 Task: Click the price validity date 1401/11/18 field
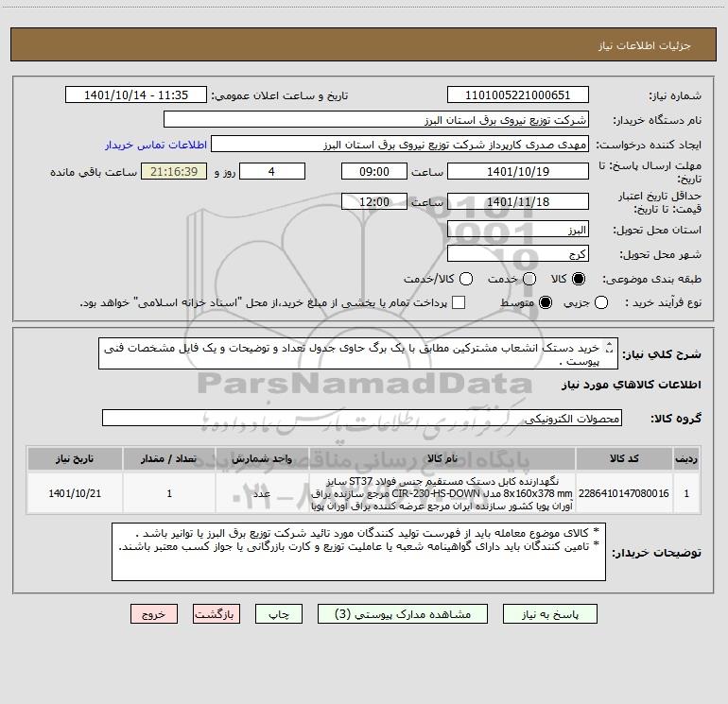pyautogui.click(x=518, y=201)
